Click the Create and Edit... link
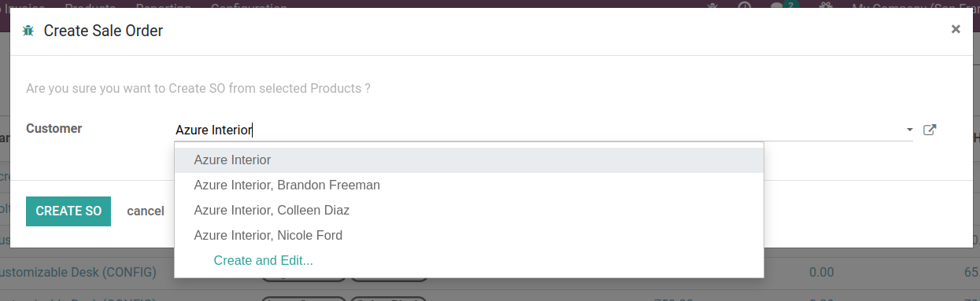 tap(264, 260)
